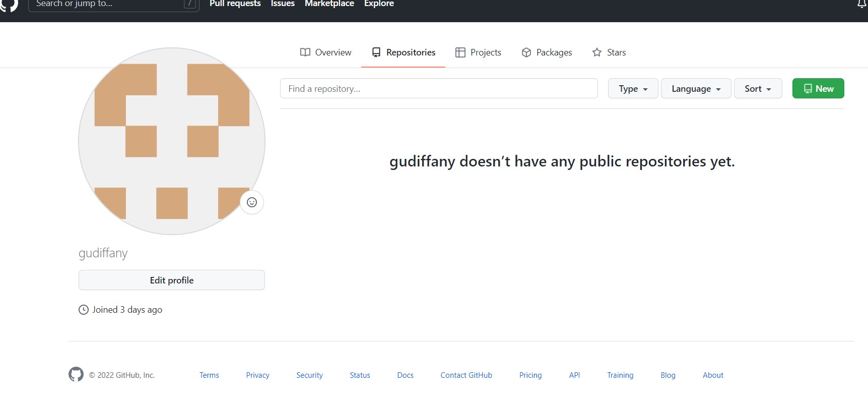868x402 pixels.
Task: Open notifications bell in the header
Action: coord(862,4)
